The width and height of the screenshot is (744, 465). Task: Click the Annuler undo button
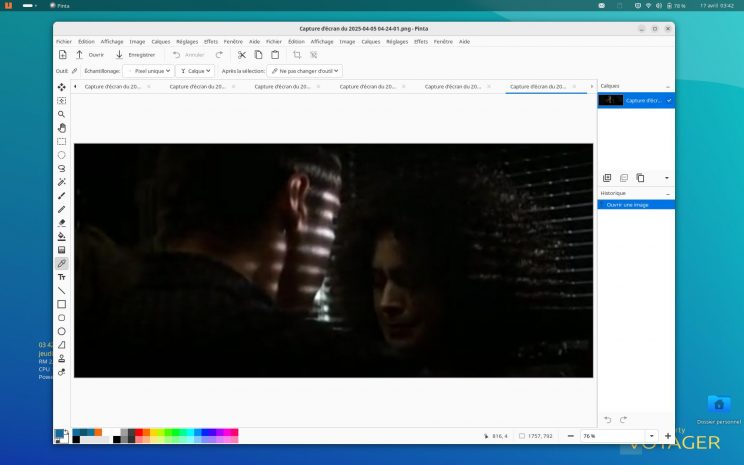tap(188, 55)
